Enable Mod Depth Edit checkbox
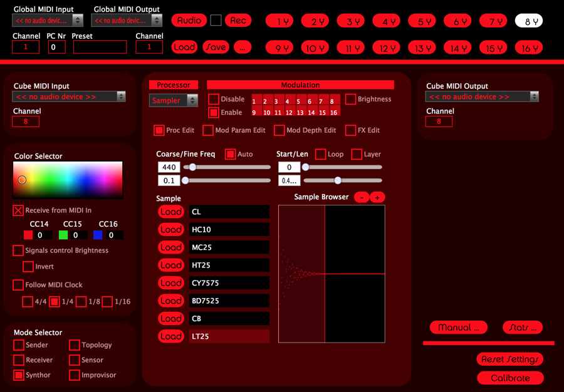The image size is (564, 392). 279,130
